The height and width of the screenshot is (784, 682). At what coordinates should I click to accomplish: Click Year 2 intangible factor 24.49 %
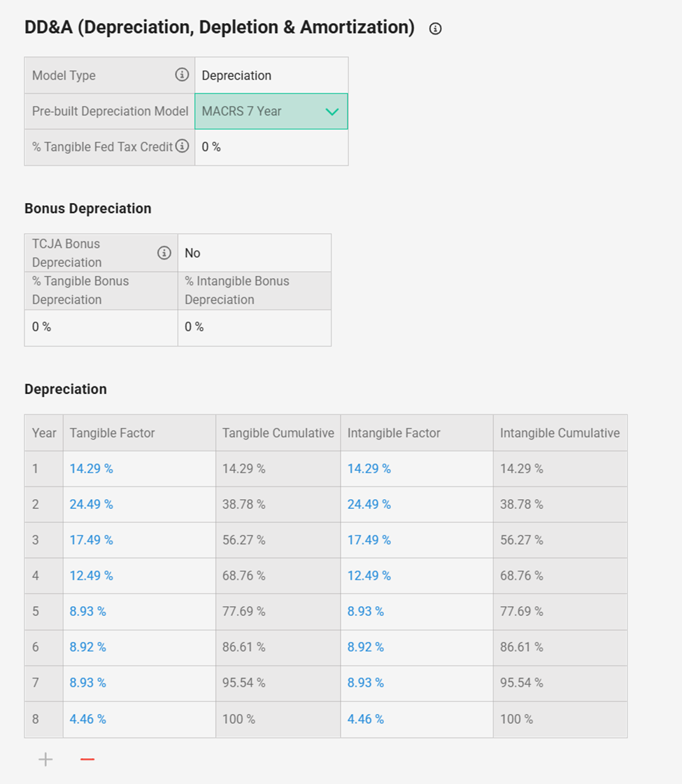(x=369, y=505)
